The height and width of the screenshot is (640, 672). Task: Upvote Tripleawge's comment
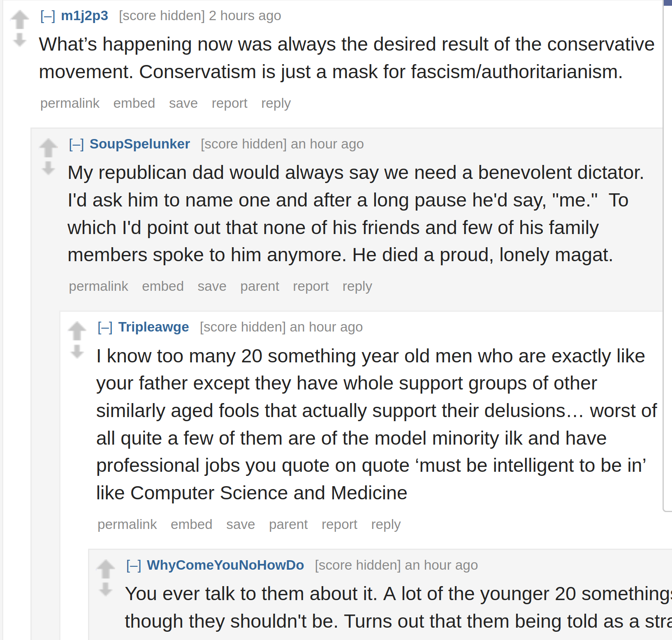(77, 331)
